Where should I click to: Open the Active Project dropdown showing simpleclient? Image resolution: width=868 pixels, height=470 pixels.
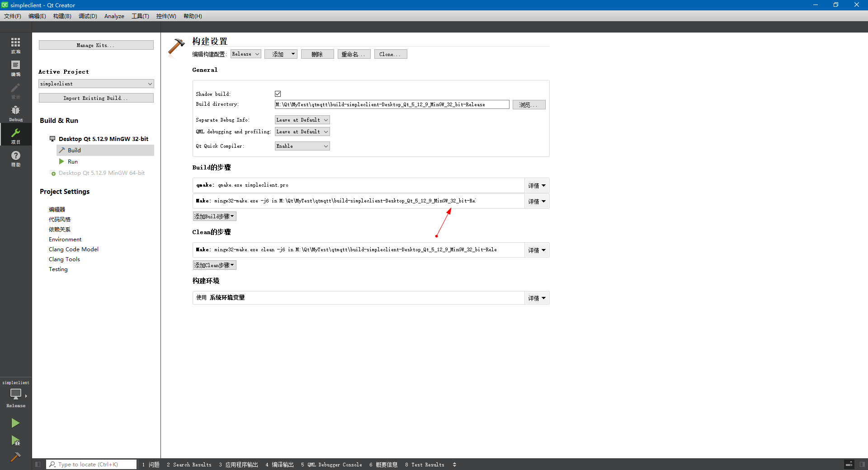96,84
